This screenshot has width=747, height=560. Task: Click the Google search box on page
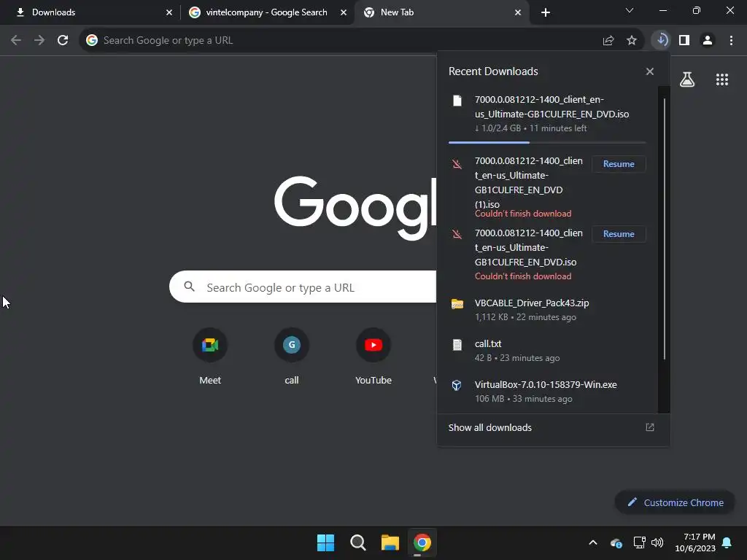click(x=303, y=287)
